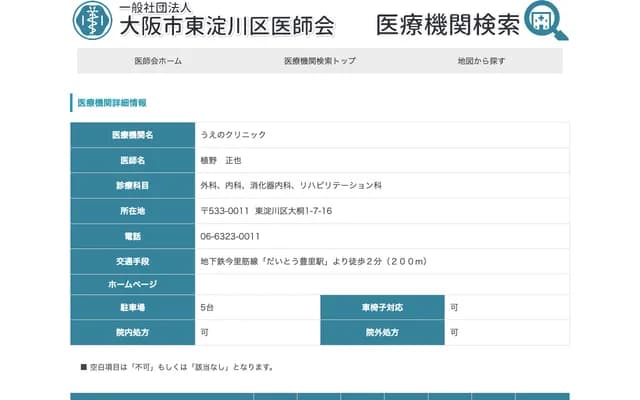The image size is (640, 400).
Task: Click the parking value 5台
Action: tap(207, 307)
